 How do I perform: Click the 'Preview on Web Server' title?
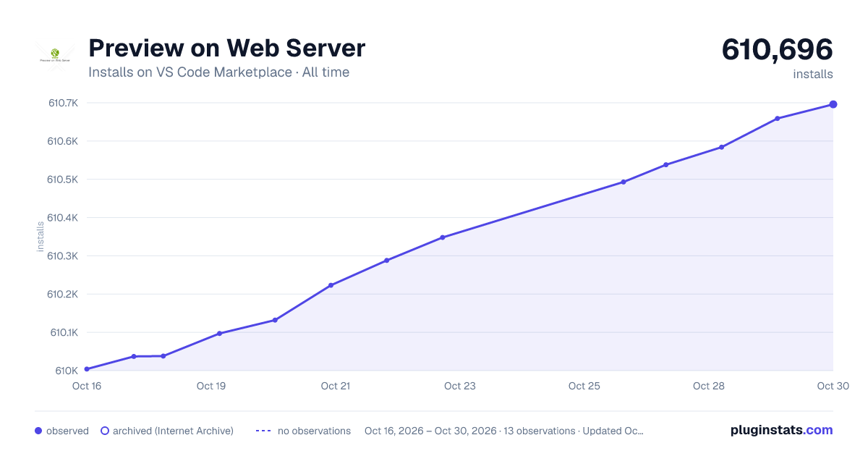(227, 48)
